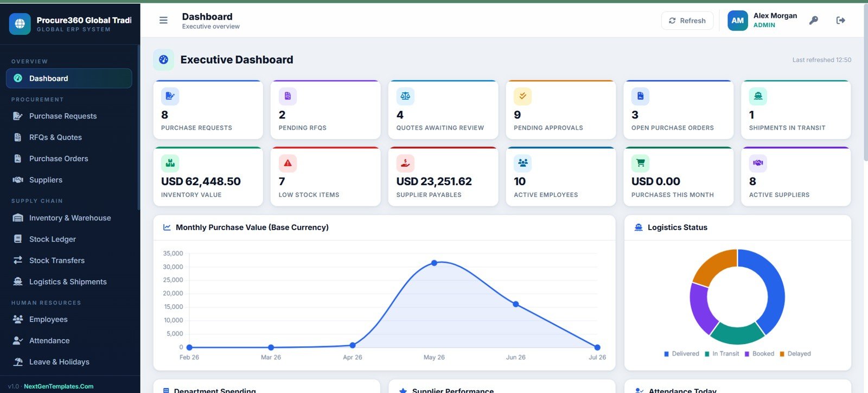Click the Low Stock Items warning icon

coord(288,163)
